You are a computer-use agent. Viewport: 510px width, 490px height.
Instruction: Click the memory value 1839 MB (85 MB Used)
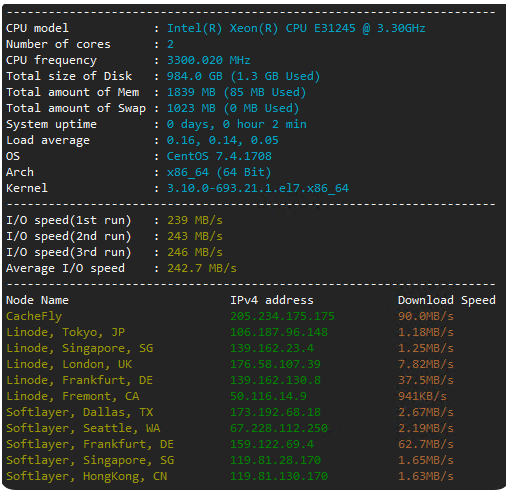(236, 92)
